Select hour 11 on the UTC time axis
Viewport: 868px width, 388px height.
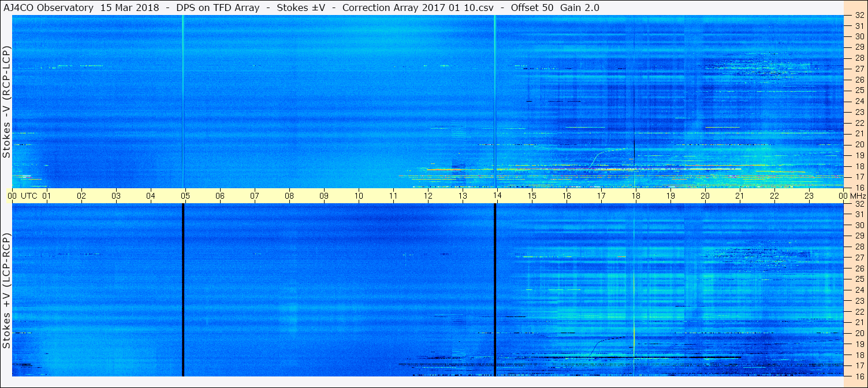[393, 196]
